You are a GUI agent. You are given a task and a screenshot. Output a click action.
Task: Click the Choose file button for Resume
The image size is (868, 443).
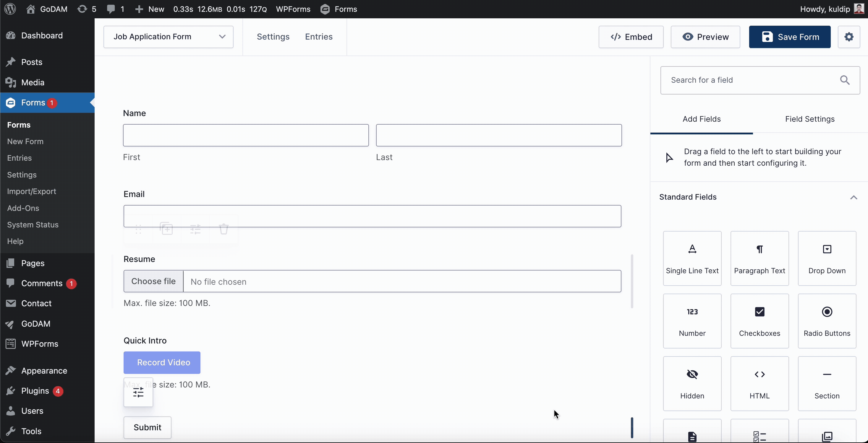(x=153, y=281)
